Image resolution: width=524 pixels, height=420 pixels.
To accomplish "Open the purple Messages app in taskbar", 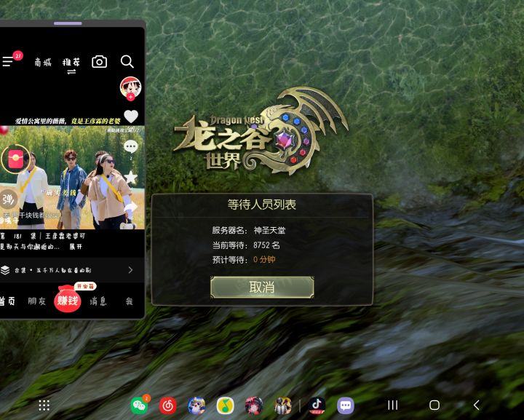I will [x=346, y=405].
